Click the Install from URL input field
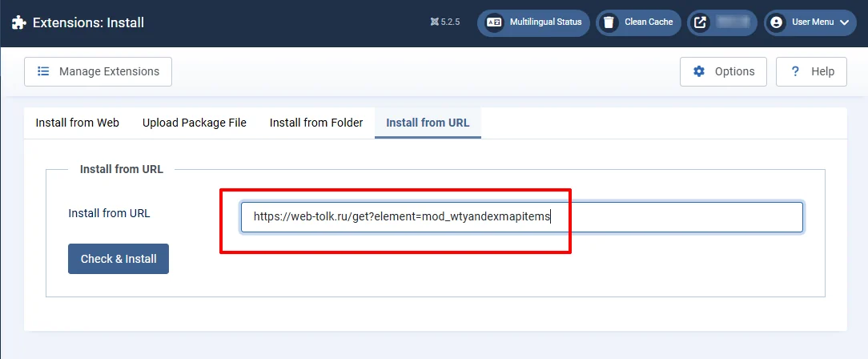The height and width of the screenshot is (359, 868). (x=521, y=216)
